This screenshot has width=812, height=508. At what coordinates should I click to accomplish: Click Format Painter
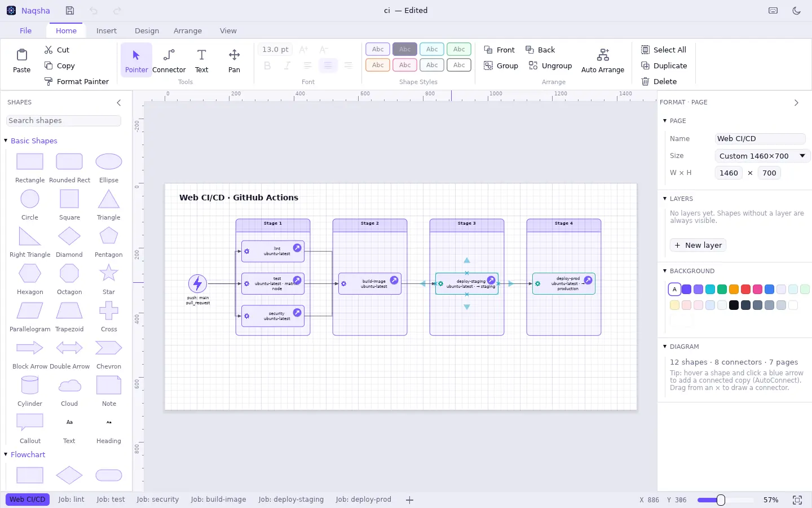[x=76, y=81]
